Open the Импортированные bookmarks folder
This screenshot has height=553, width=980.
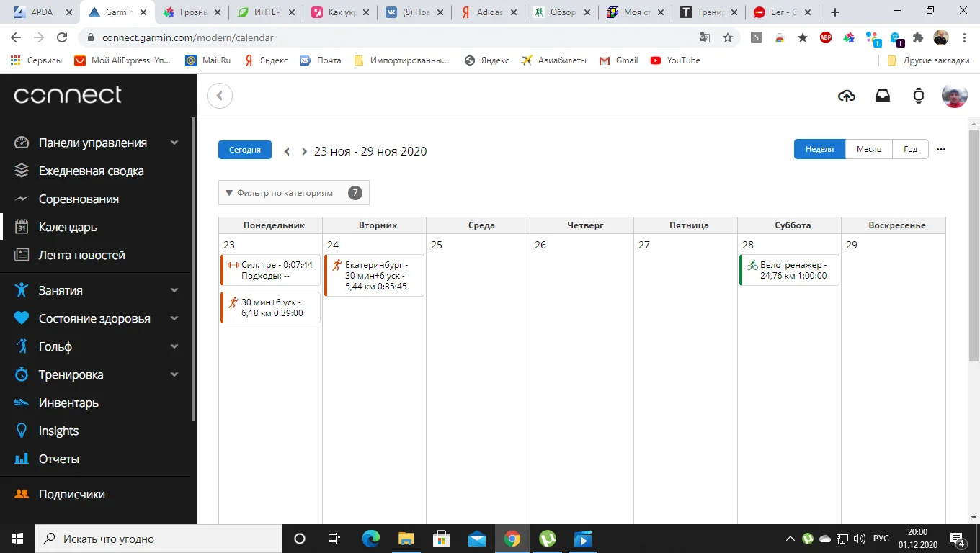coord(401,60)
